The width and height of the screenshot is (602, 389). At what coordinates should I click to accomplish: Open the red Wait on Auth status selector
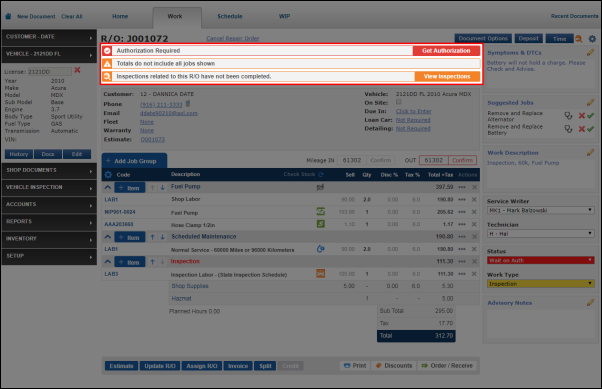(x=541, y=260)
